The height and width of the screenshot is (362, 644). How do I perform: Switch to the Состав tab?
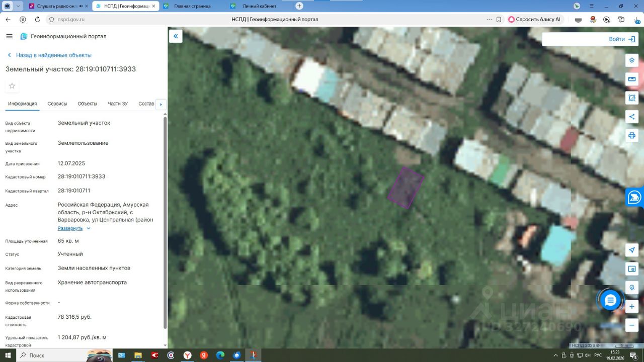[x=146, y=104]
